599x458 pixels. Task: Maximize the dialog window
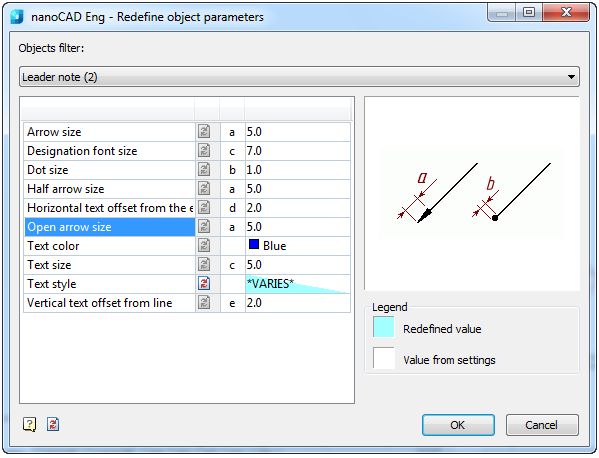529,13
